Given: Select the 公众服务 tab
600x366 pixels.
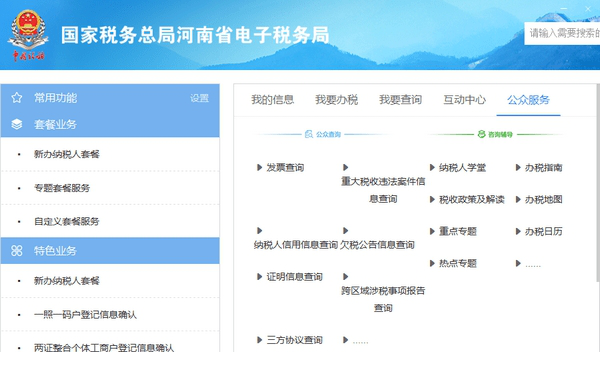Looking at the screenshot, I should coord(528,100).
